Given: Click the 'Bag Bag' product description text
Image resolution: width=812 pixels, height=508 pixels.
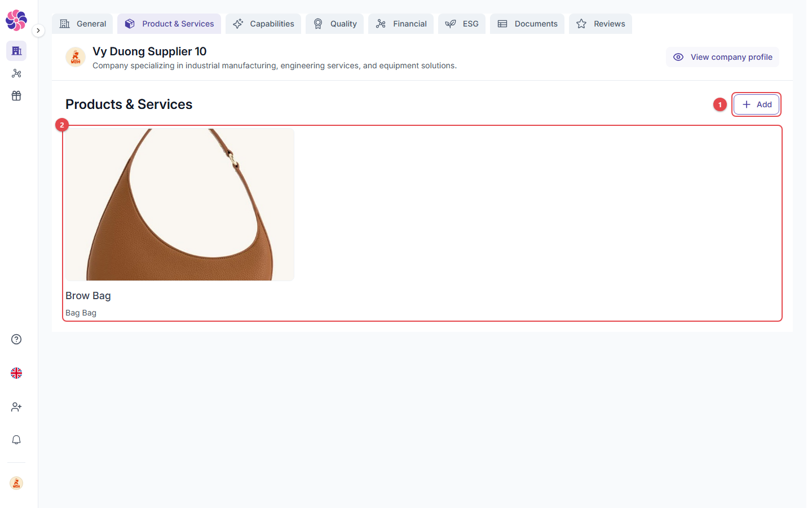Looking at the screenshot, I should click(x=81, y=313).
